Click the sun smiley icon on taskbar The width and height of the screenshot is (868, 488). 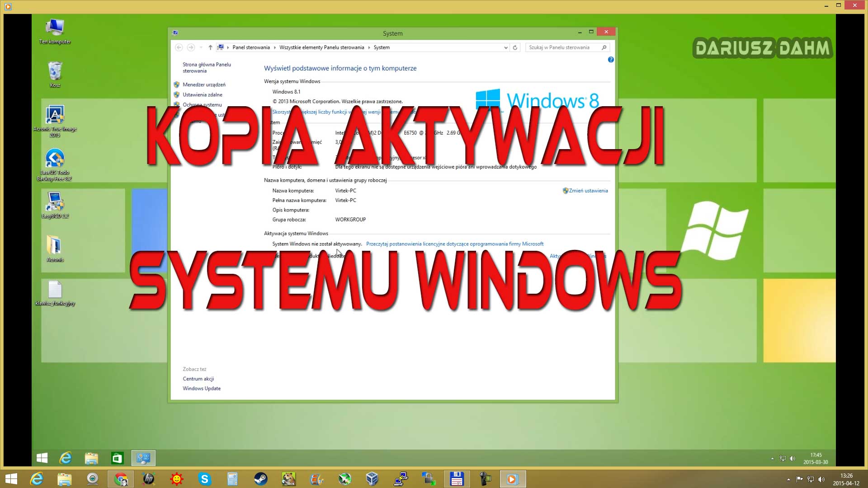coord(176,479)
